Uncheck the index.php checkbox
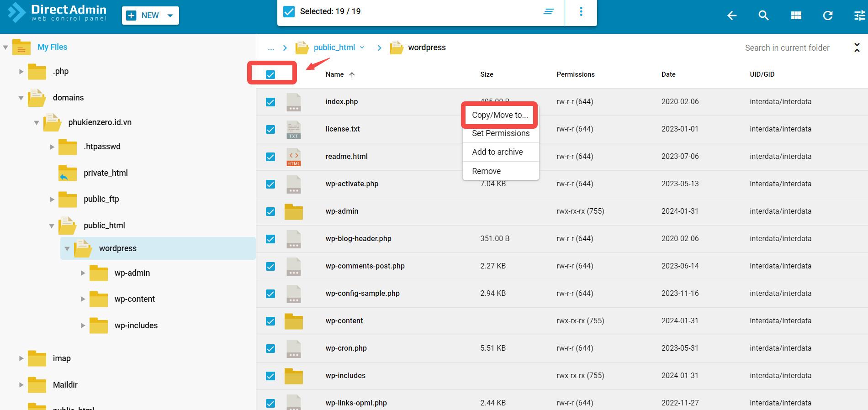This screenshot has height=410, width=868. (270, 102)
